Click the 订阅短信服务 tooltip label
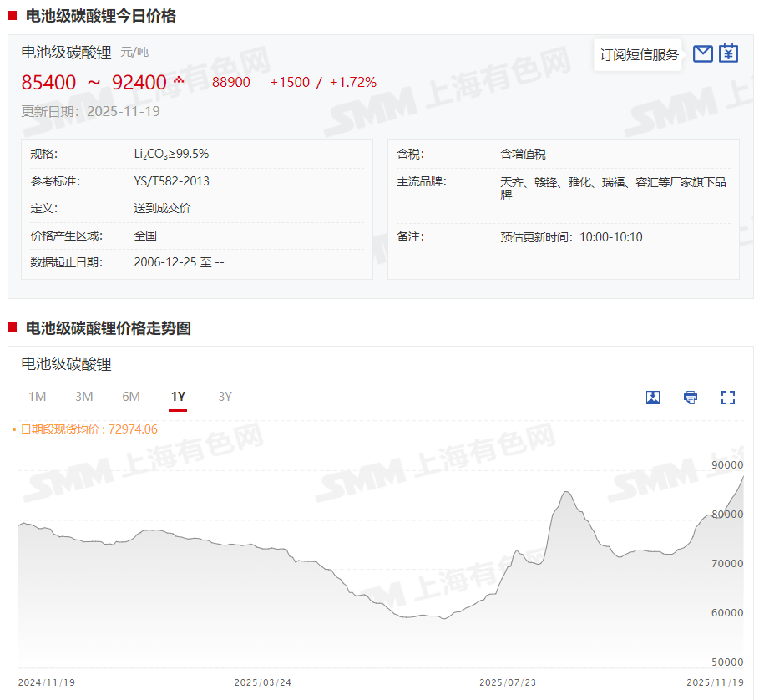Viewport: 759px width, 700px height. tap(639, 55)
